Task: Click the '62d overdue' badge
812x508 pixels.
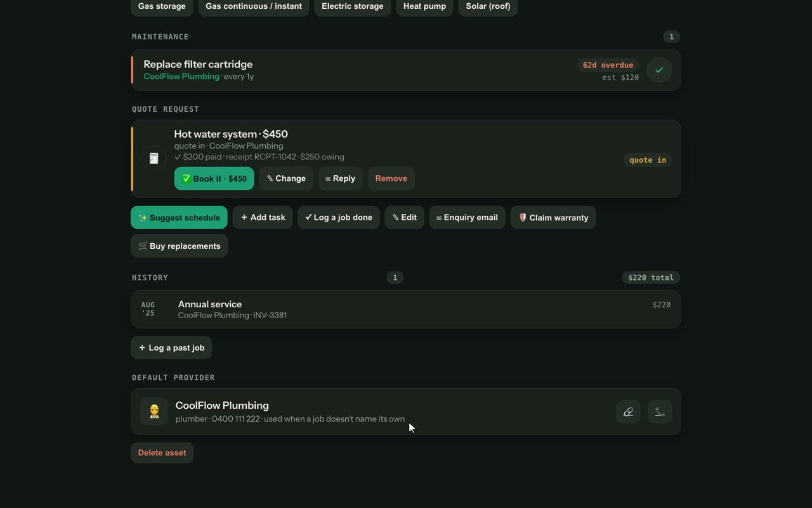Action: point(608,65)
